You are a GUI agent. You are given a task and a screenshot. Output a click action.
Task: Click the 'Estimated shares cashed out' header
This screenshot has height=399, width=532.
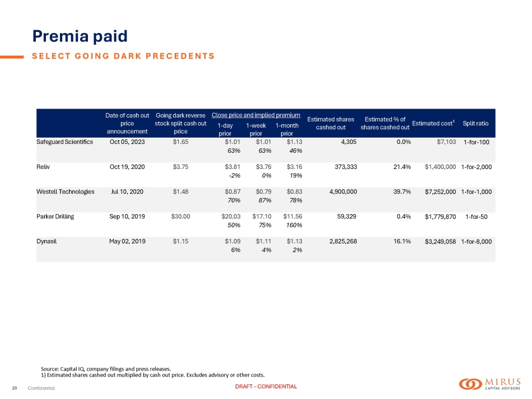point(330,124)
